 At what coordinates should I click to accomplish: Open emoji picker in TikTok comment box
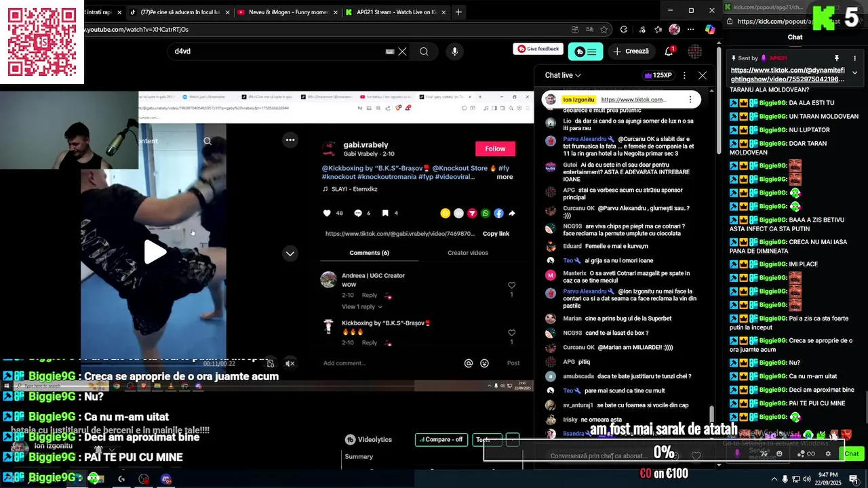pyautogui.click(x=484, y=363)
